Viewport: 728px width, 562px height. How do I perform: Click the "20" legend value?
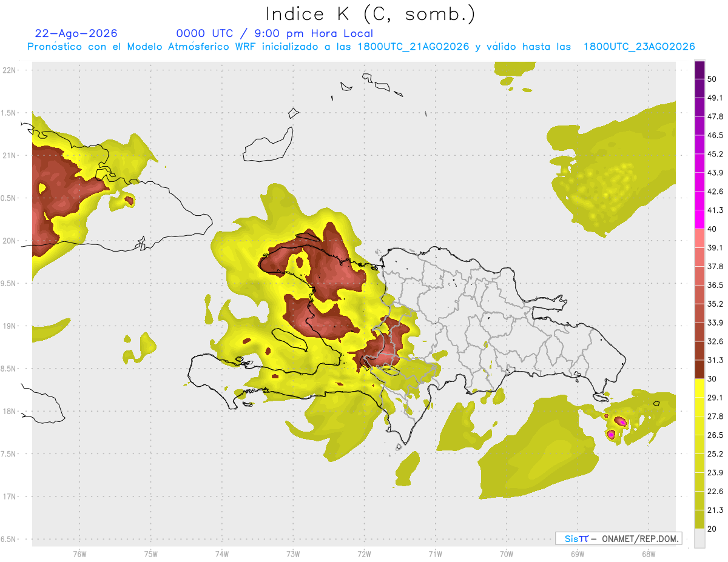click(713, 529)
